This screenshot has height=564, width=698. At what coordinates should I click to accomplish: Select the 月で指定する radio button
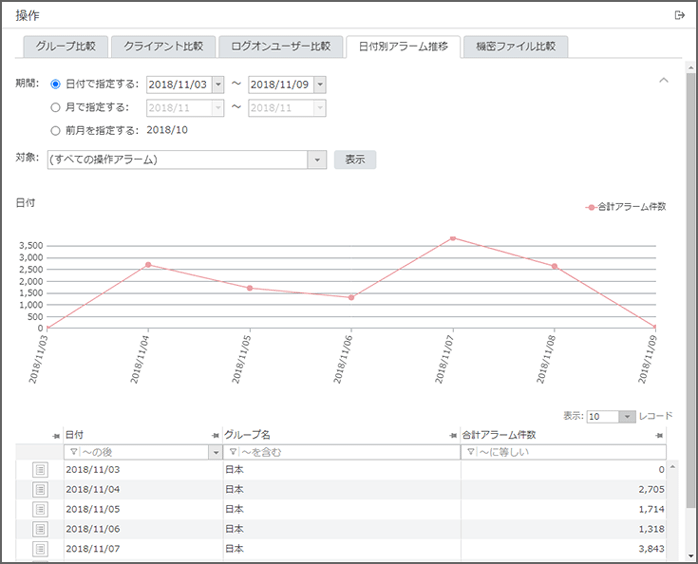pos(55,107)
